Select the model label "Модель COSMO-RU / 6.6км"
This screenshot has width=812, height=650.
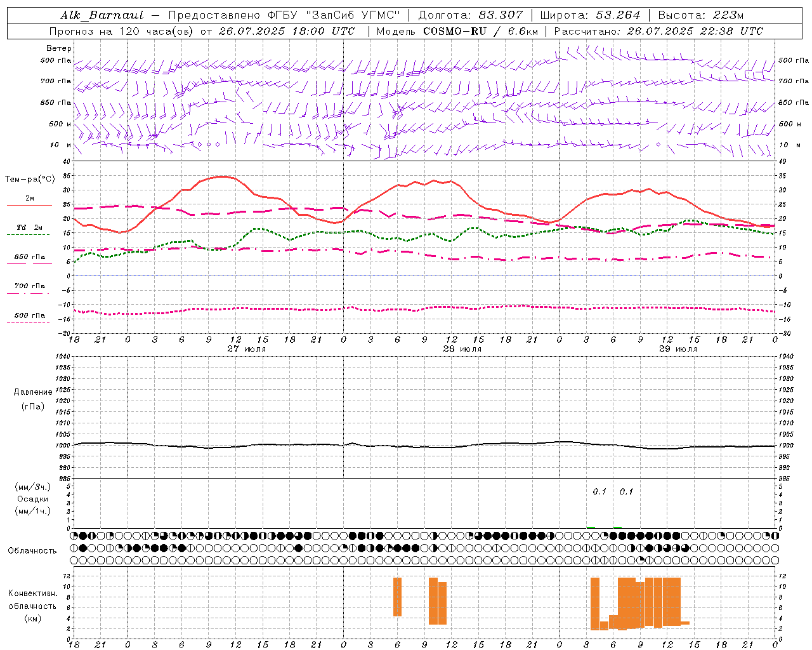click(x=457, y=31)
